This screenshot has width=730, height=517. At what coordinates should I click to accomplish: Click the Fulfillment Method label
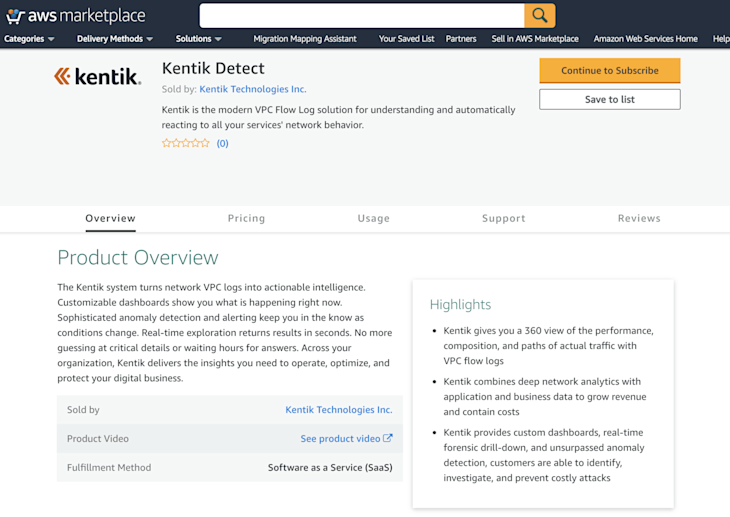109,467
